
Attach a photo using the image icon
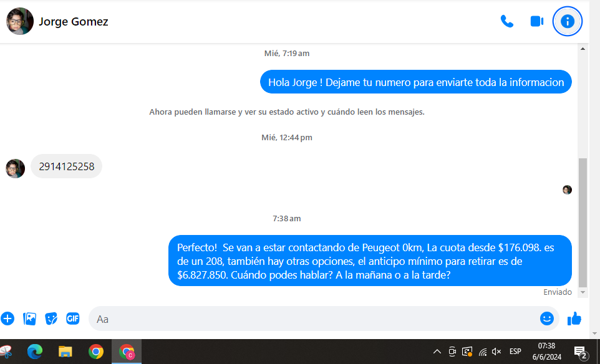(x=29, y=318)
